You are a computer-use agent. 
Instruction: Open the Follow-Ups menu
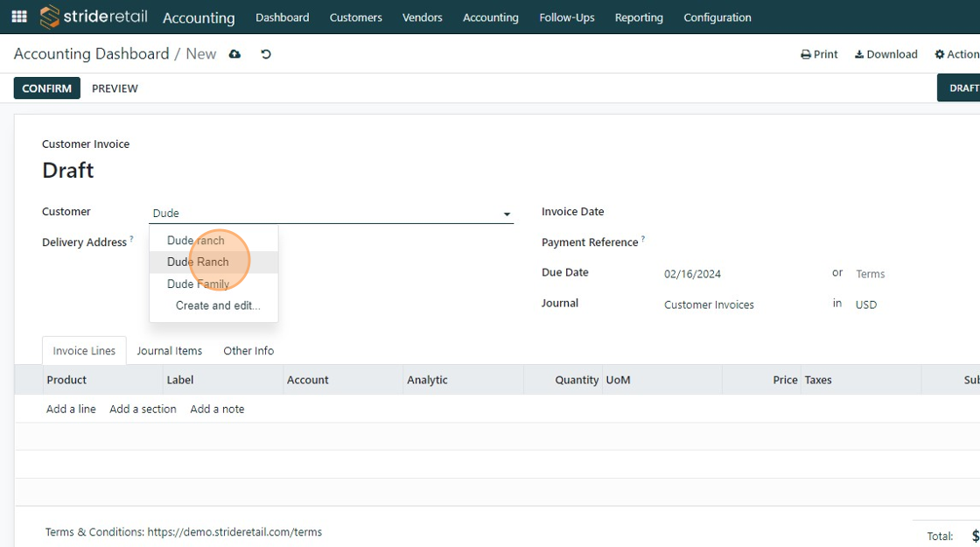tap(567, 18)
